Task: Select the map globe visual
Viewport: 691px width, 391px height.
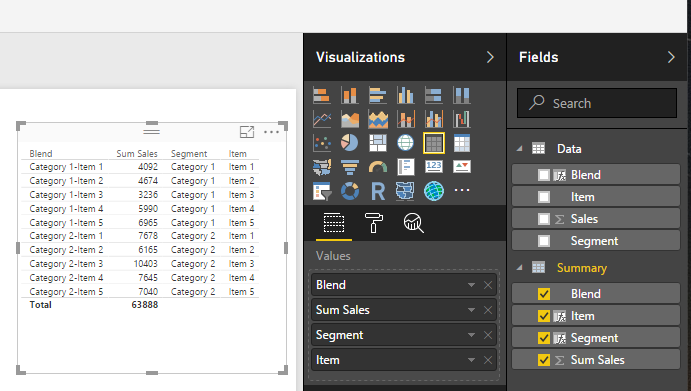Action: [x=405, y=143]
